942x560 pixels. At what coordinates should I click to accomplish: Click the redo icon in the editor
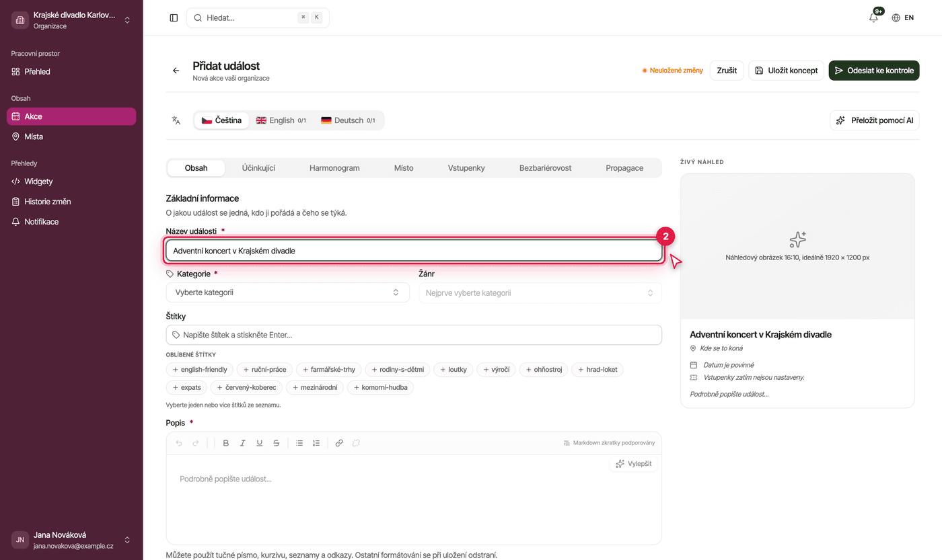(x=196, y=443)
